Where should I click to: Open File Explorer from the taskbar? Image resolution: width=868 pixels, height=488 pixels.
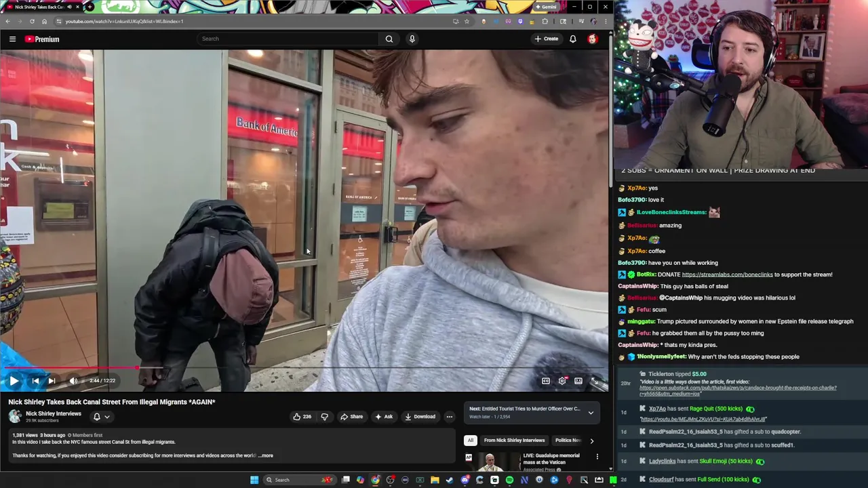coord(435,480)
